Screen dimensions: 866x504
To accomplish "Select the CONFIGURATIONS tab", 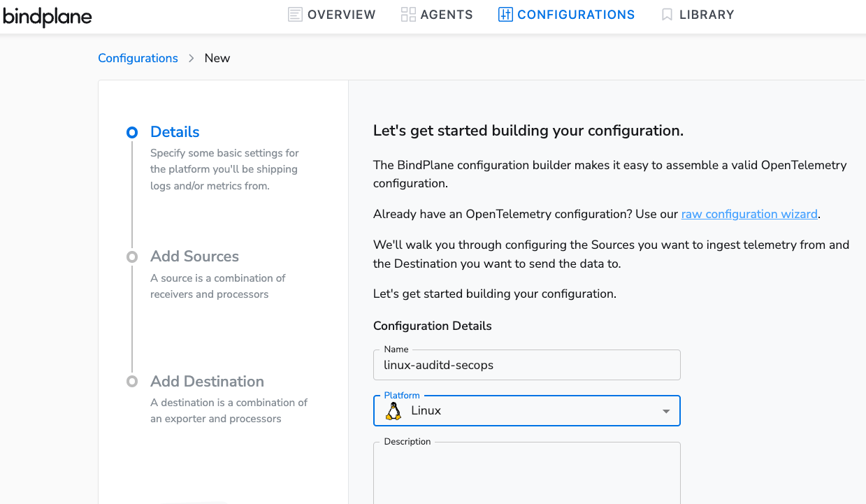I will pos(567,15).
